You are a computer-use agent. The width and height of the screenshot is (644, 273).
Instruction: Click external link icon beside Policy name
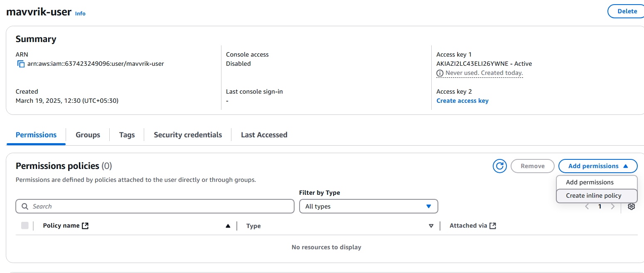[x=85, y=226]
